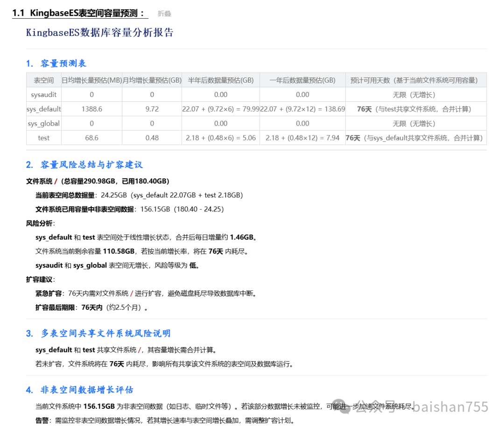Select the sys_default table row name
Screen dimensions: 504x427
click(x=44, y=109)
